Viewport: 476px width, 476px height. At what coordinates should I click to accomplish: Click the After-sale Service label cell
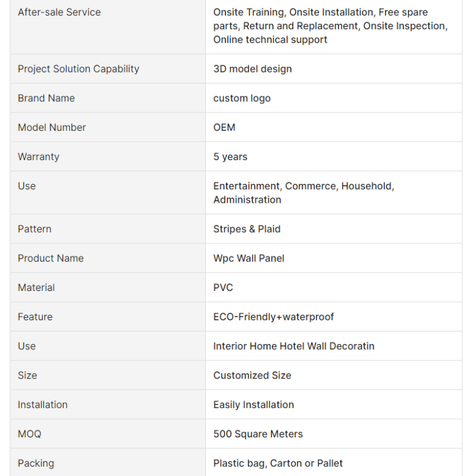point(108,27)
